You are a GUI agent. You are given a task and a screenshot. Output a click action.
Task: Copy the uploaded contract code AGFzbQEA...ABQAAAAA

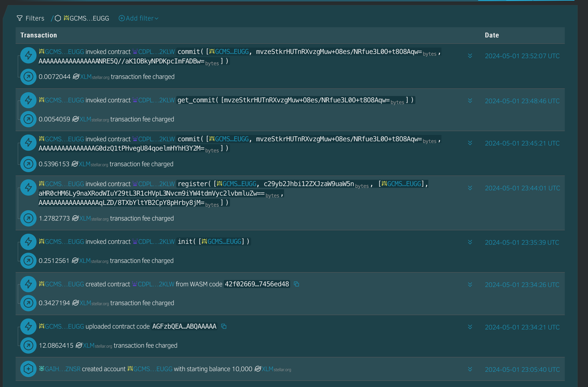pyautogui.click(x=224, y=326)
